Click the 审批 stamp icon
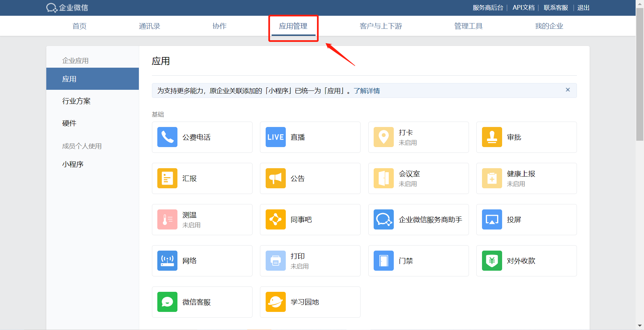This screenshot has height=330, width=644. 492,137
